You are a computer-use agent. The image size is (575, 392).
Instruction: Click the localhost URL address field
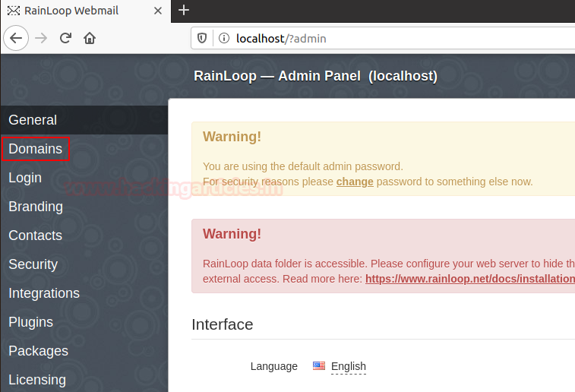[380, 38]
